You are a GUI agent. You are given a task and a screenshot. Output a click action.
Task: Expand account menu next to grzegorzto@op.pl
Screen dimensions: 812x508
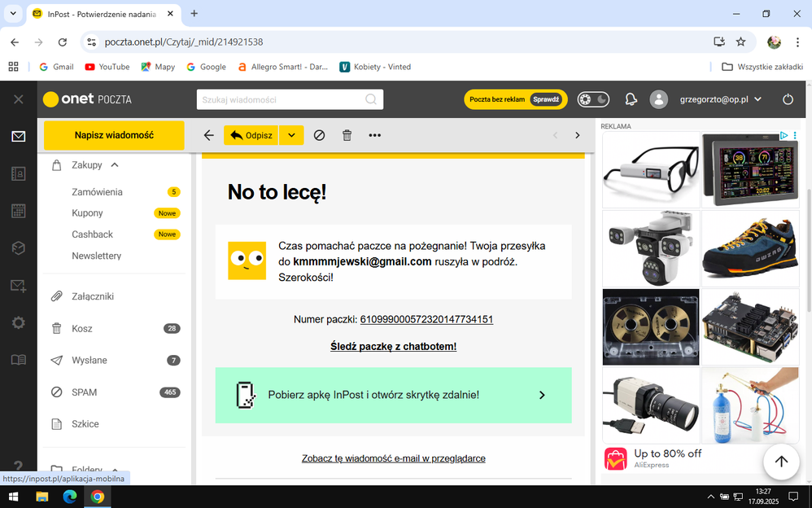click(x=758, y=99)
